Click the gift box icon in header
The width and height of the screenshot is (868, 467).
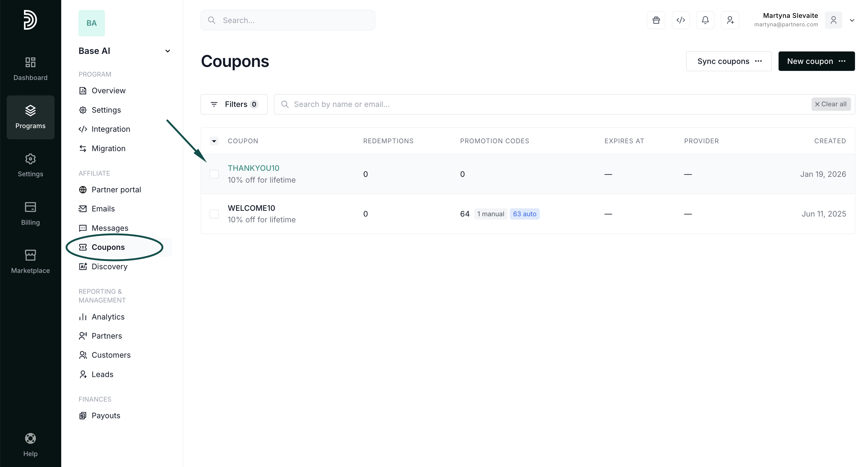point(656,20)
